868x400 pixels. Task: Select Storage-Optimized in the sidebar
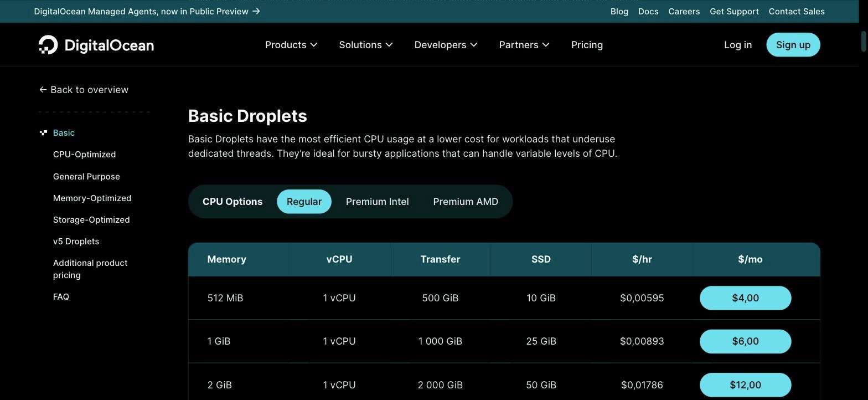click(x=91, y=219)
